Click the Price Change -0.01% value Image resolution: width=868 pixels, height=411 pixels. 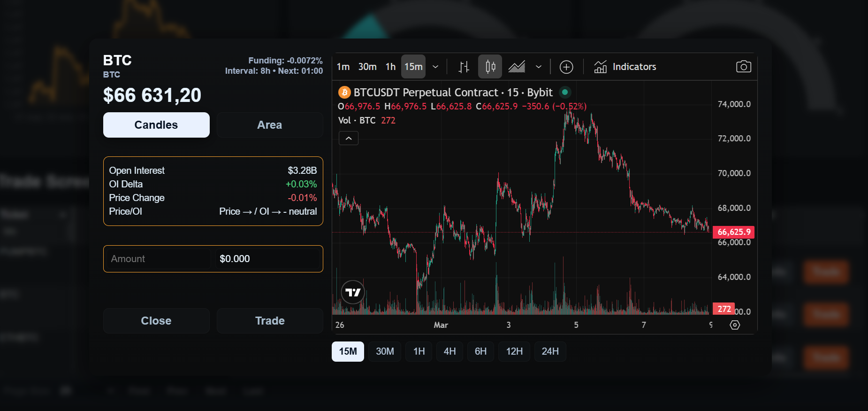pos(302,198)
